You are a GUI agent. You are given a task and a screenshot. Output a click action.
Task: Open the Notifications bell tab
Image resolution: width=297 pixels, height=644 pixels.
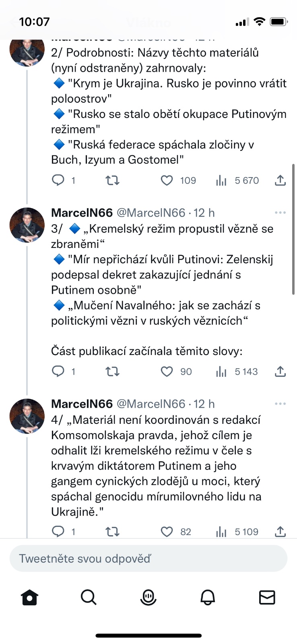click(208, 597)
